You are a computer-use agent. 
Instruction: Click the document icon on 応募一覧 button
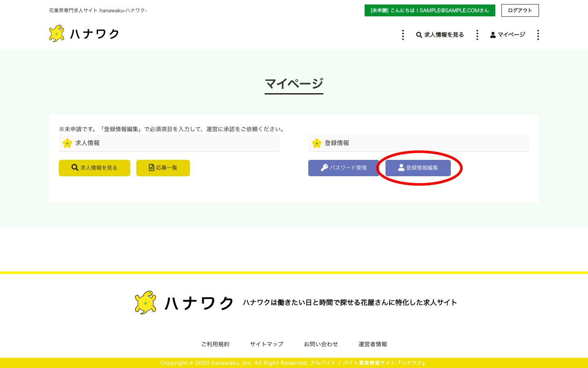coord(151,168)
